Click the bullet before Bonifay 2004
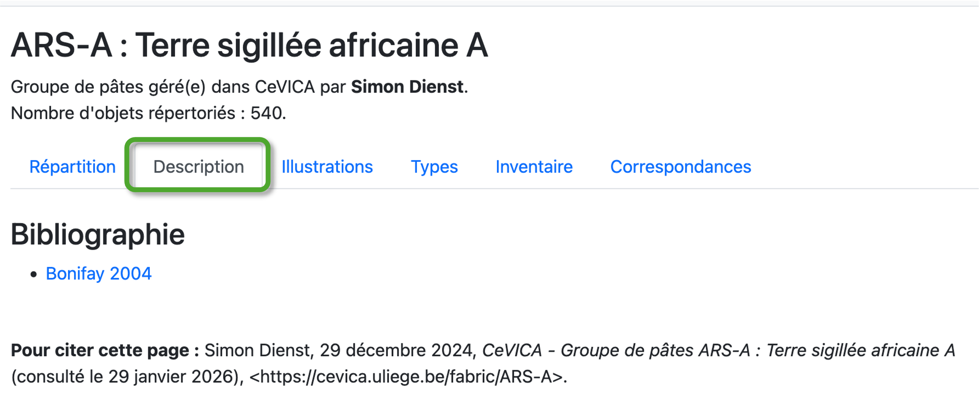The image size is (980, 409). 34,274
